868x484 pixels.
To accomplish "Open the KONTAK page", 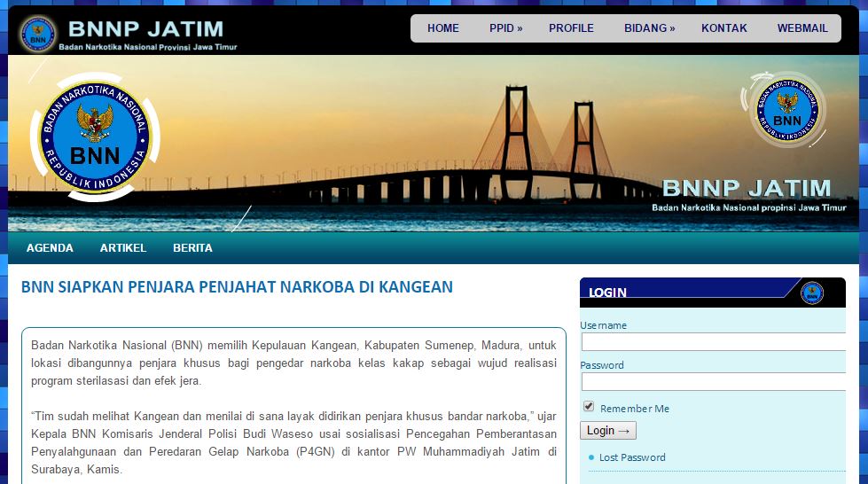I will pos(724,28).
